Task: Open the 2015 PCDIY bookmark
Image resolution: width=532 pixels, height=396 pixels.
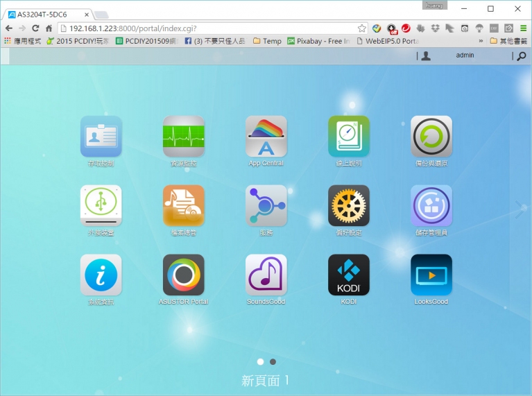Action: pos(78,41)
